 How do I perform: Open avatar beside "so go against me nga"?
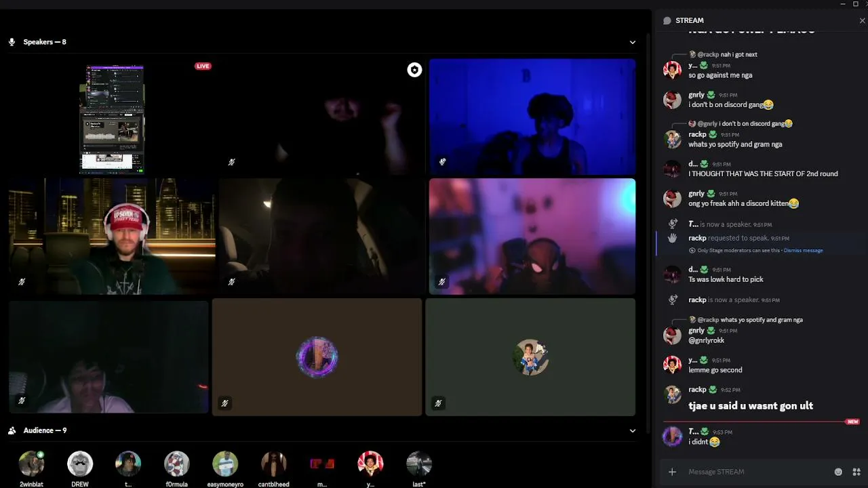coord(672,70)
